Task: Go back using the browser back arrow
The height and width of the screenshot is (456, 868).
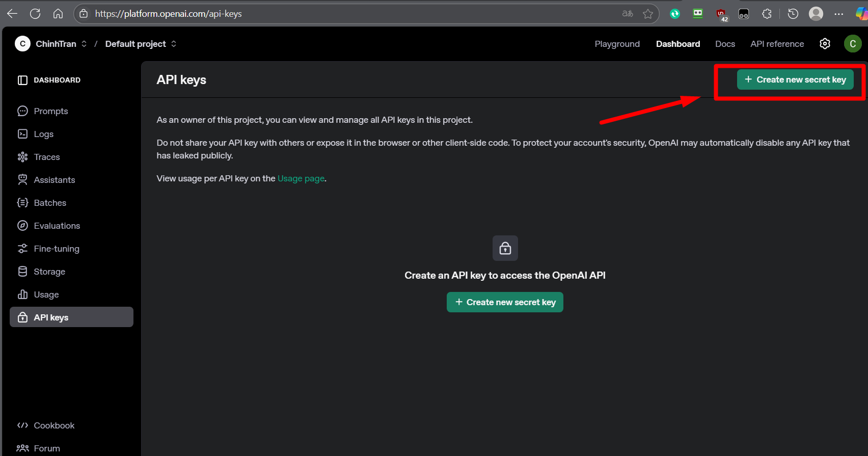Action: tap(12, 14)
